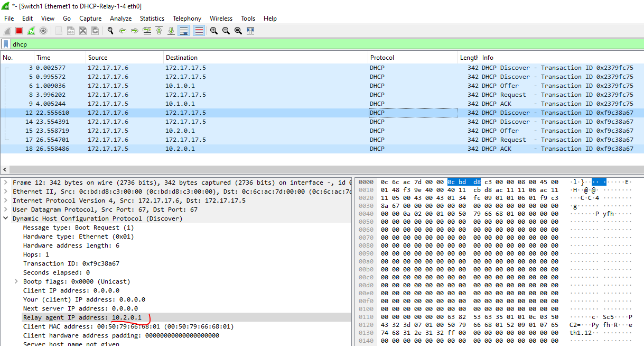
Task: Toggle packet list colorization
Action: (x=199, y=31)
